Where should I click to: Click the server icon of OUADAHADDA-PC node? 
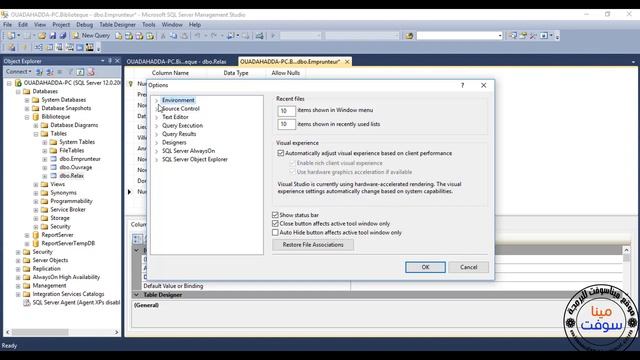18,83
